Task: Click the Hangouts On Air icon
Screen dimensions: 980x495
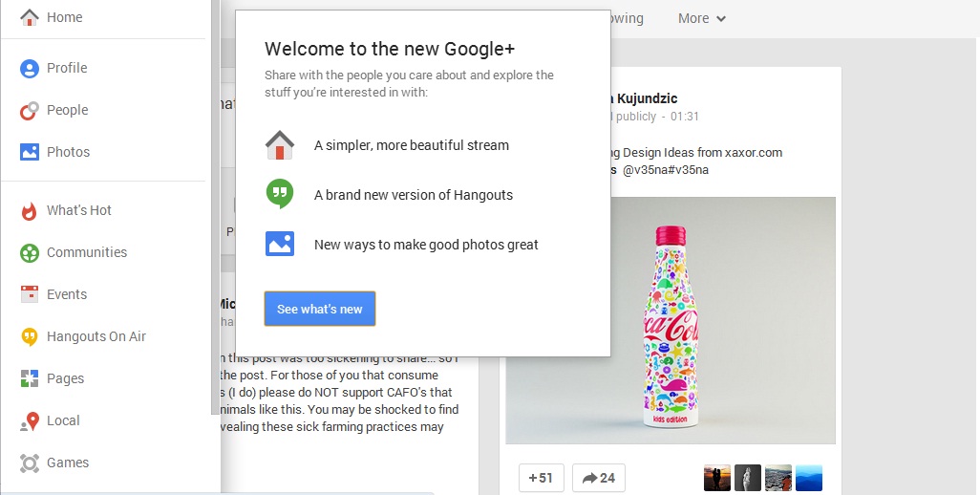Action: tap(30, 336)
